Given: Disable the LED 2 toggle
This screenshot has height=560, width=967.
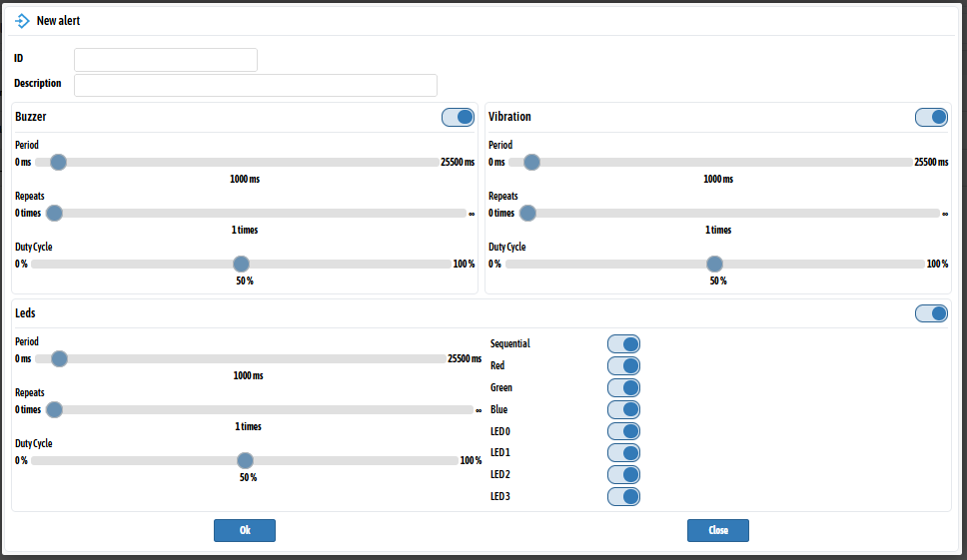Looking at the screenshot, I should coord(623,474).
